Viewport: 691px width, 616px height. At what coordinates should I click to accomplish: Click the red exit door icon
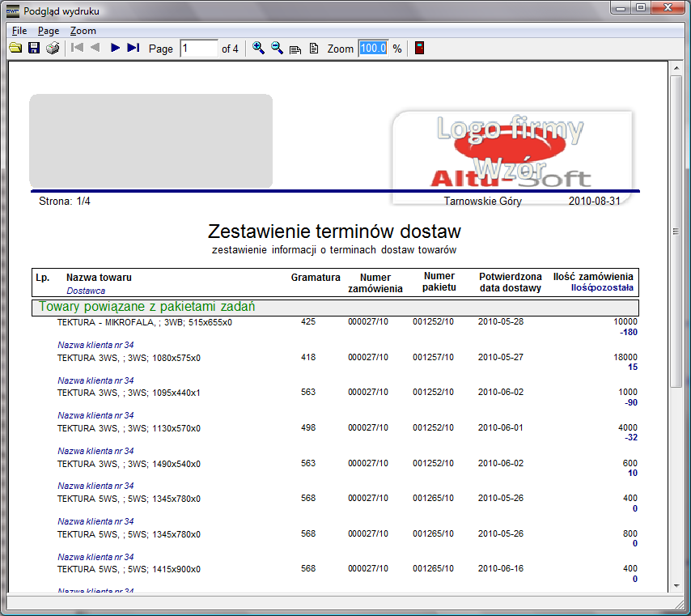point(419,49)
